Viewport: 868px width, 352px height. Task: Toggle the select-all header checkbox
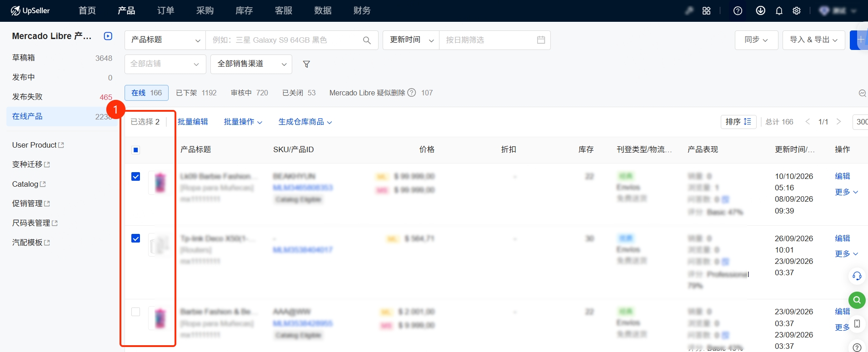[135, 150]
